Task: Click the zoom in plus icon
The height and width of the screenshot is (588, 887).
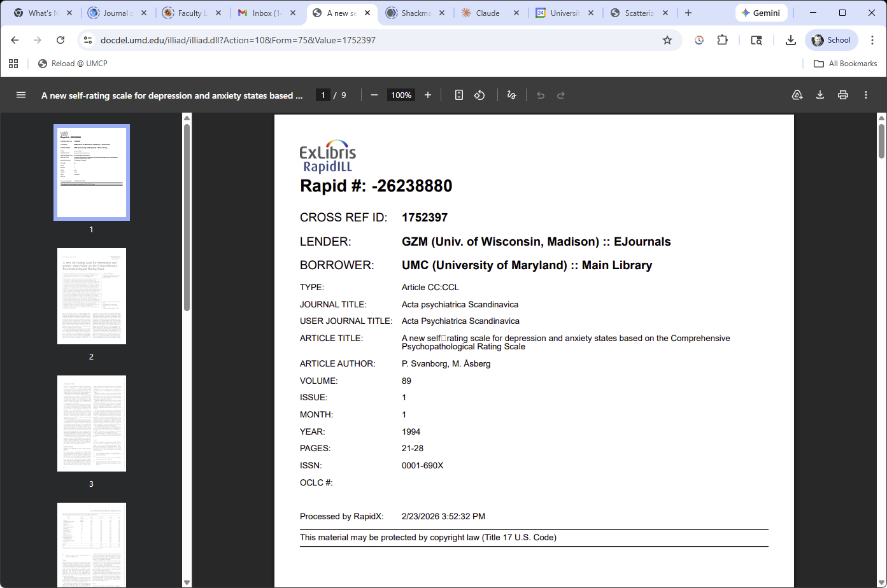Action: (x=428, y=95)
